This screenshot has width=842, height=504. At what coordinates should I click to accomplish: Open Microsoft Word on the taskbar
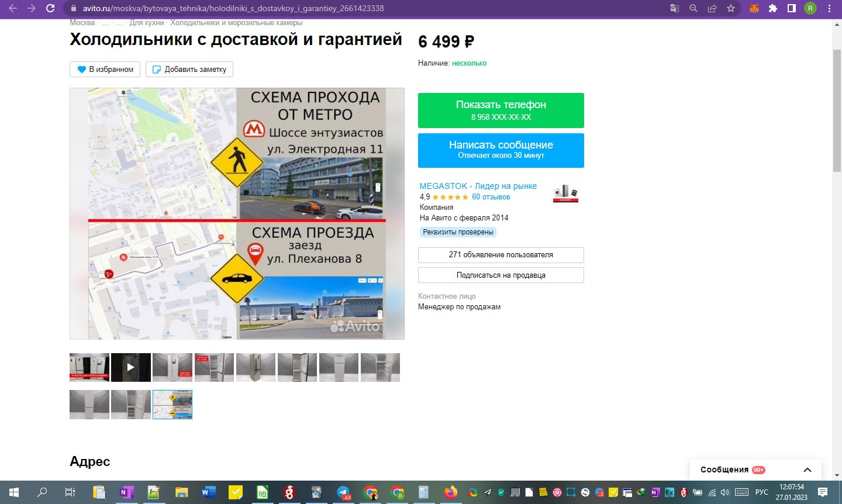click(208, 492)
